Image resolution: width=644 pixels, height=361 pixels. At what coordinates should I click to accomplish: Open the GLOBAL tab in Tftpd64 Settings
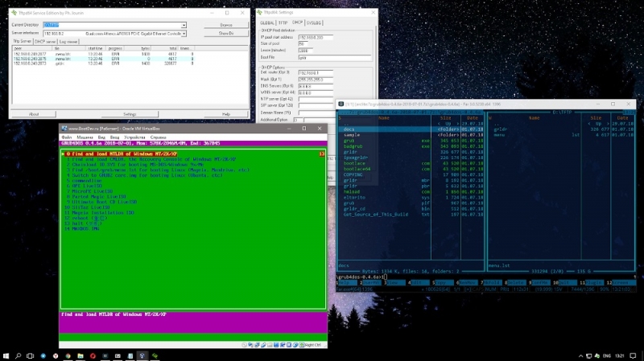[x=267, y=23]
